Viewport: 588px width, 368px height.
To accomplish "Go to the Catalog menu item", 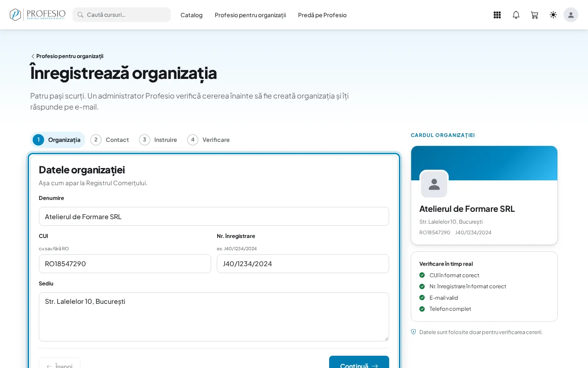I will click(192, 15).
